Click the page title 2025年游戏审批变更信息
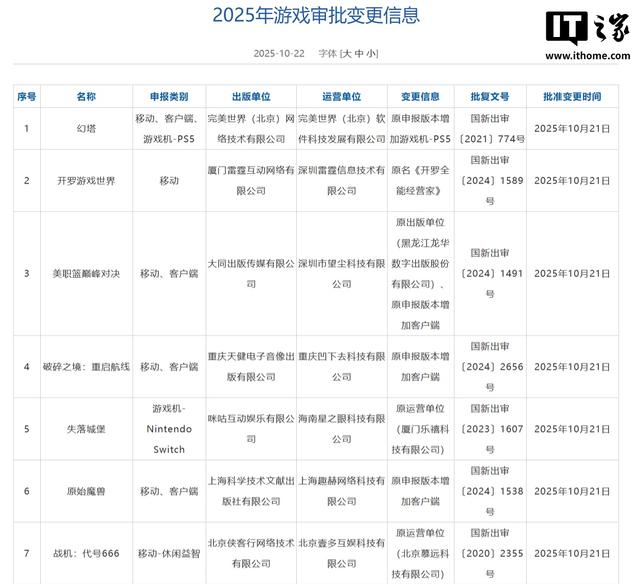The image size is (640, 584). 316,16
